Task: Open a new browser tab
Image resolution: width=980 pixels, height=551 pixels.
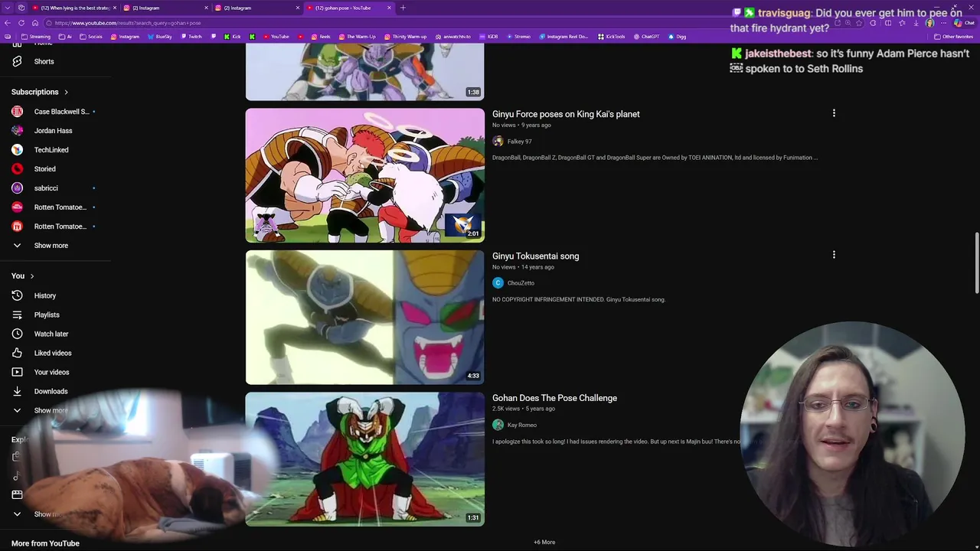Action: click(403, 8)
